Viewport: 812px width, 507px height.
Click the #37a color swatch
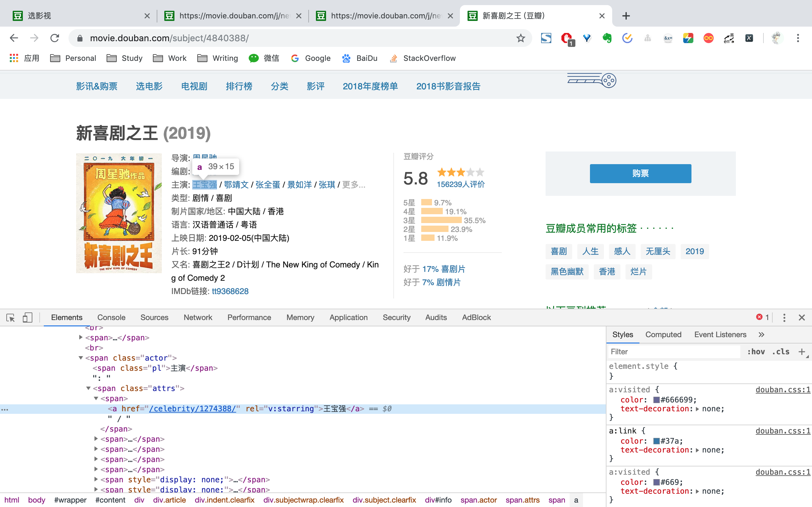(x=656, y=441)
